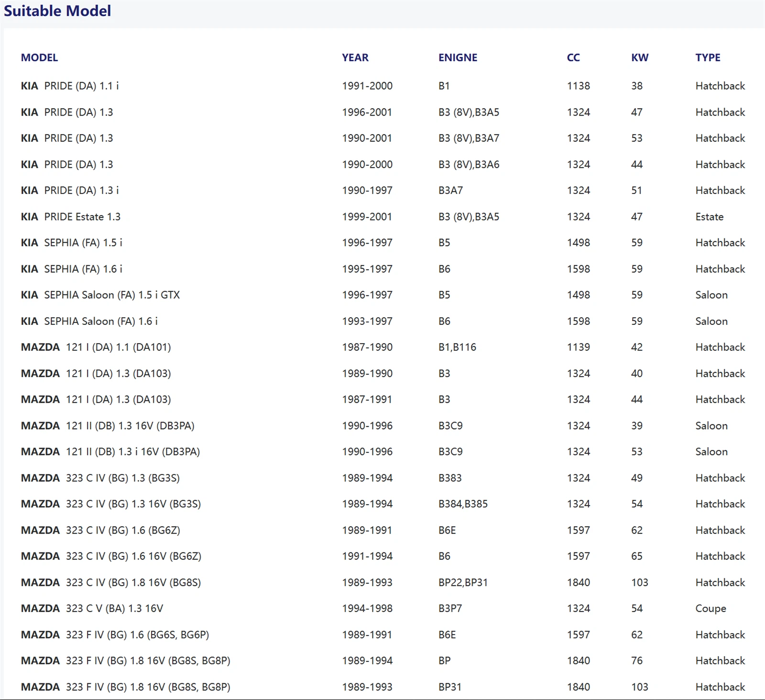Screen dimensions: 765x700
Task: Click the MODEL column header
Action: [39, 57]
